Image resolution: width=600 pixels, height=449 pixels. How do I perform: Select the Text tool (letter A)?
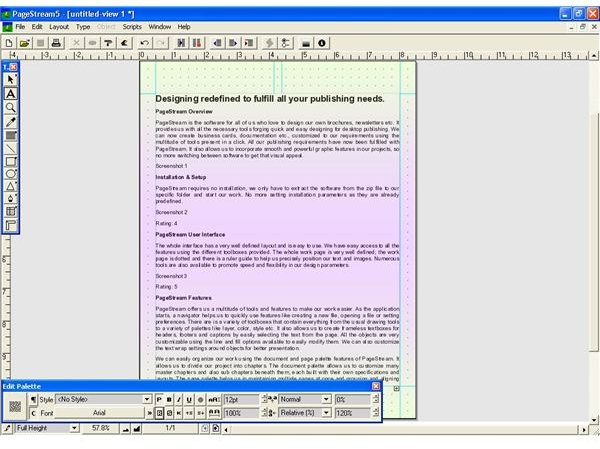click(x=11, y=94)
